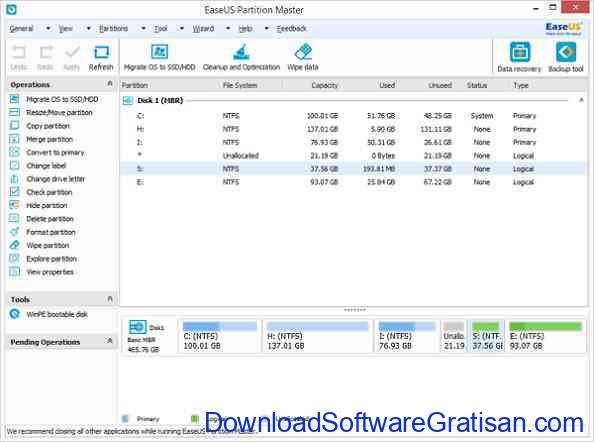The height and width of the screenshot is (442, 594).
Task: Open the General menu
Action: (21, 28)
